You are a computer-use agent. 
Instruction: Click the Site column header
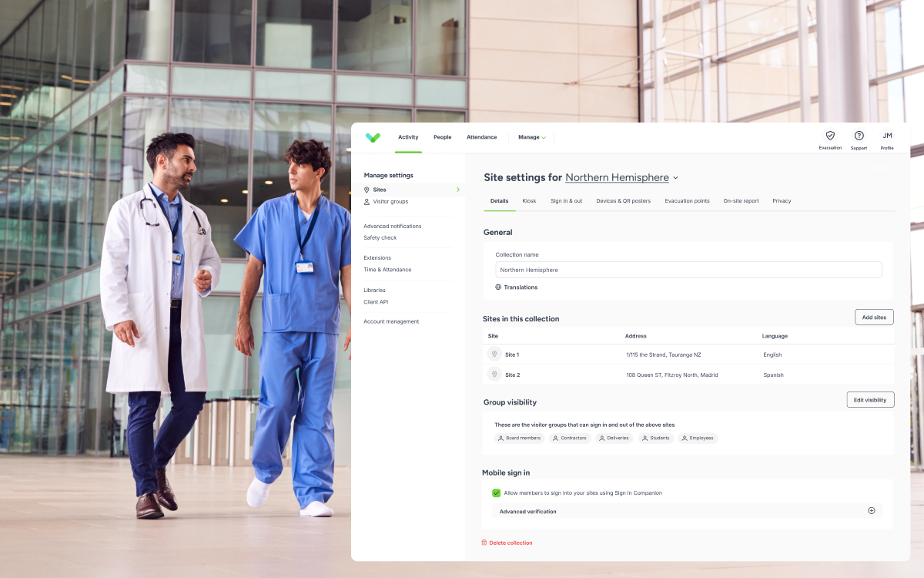coord(493,336)
